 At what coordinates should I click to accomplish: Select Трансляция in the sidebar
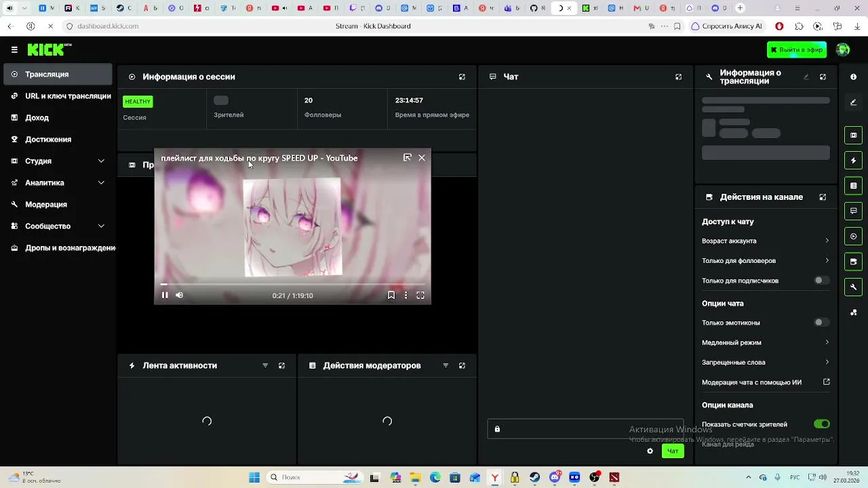pyautogui.click(x=58, y=75)
